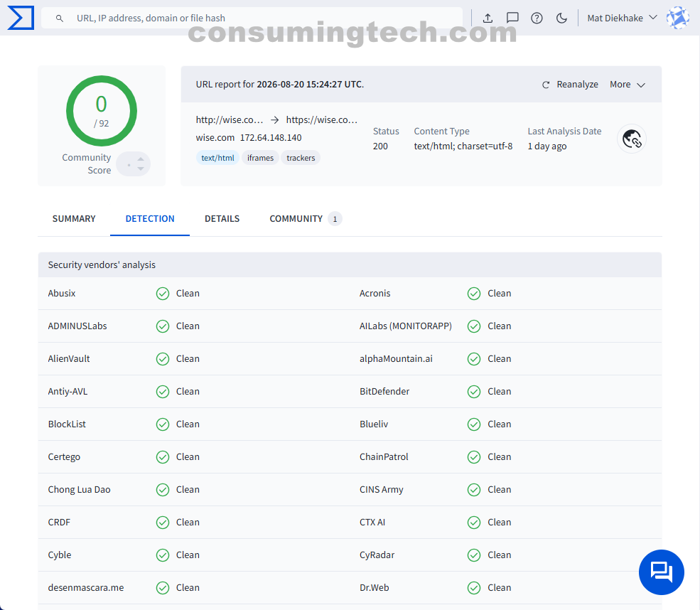Click the trackers tag
The height and width of the screenshot is (610, 700).
point(301,158)
